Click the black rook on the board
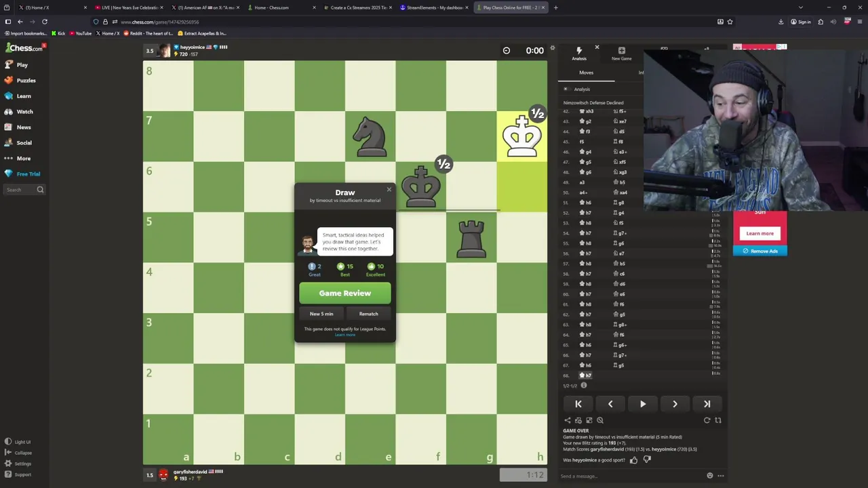The width and height of the screenshot is (868, 488). pyautogui.click(x=471, y=238)
